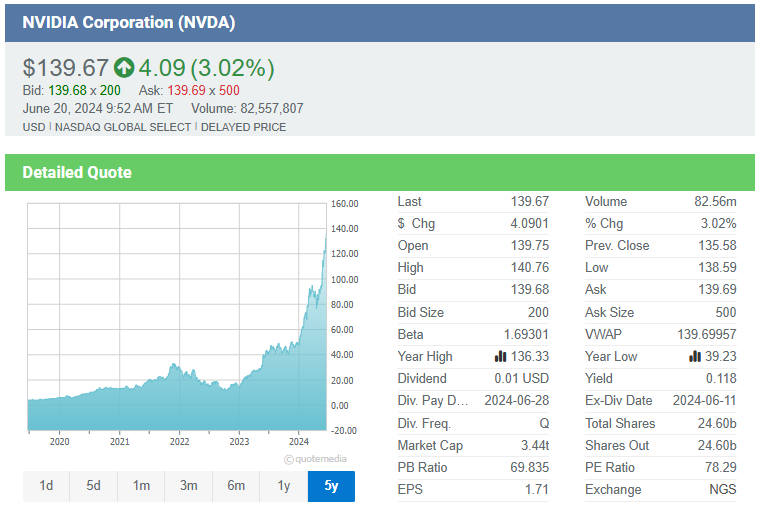Screen dimensions: 761x517
Task: Show the 1y chart range
Action: pyautogui.click(x=283, y=486)
